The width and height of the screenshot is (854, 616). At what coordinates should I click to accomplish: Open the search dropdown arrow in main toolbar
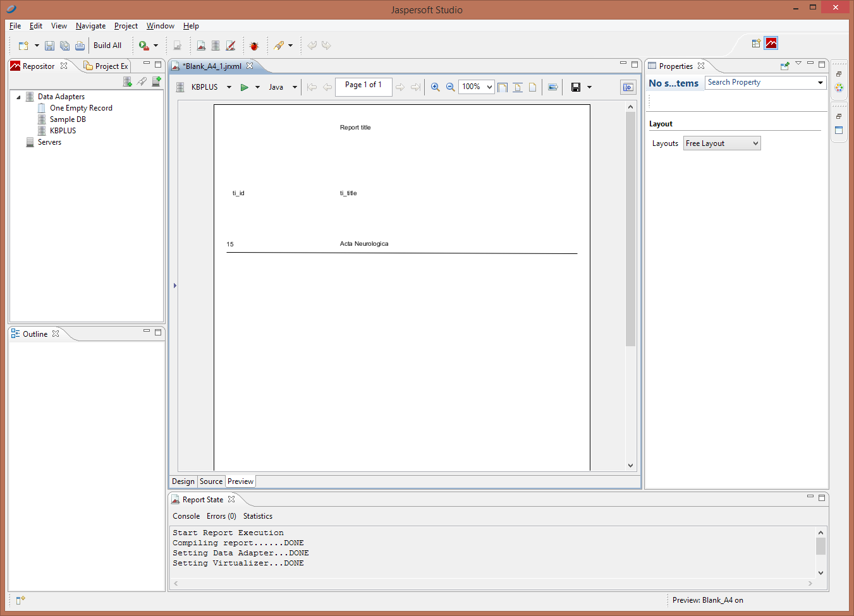click(x=291, y=45)
